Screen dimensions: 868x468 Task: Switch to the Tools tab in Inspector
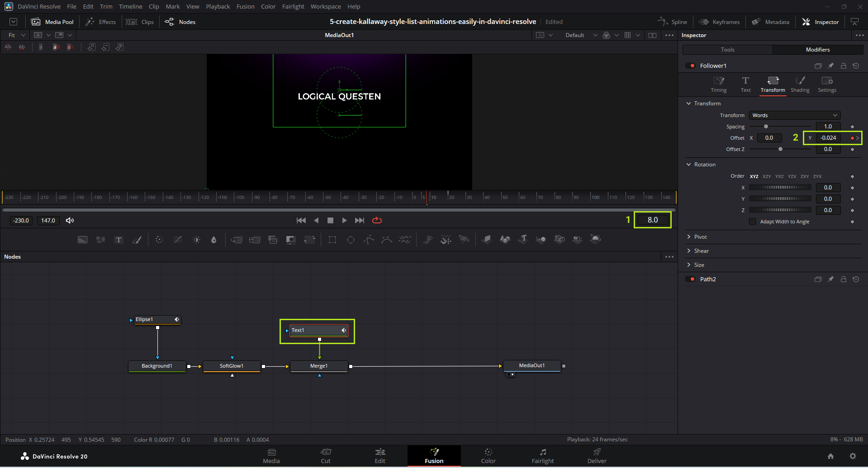tap(727, 50)
